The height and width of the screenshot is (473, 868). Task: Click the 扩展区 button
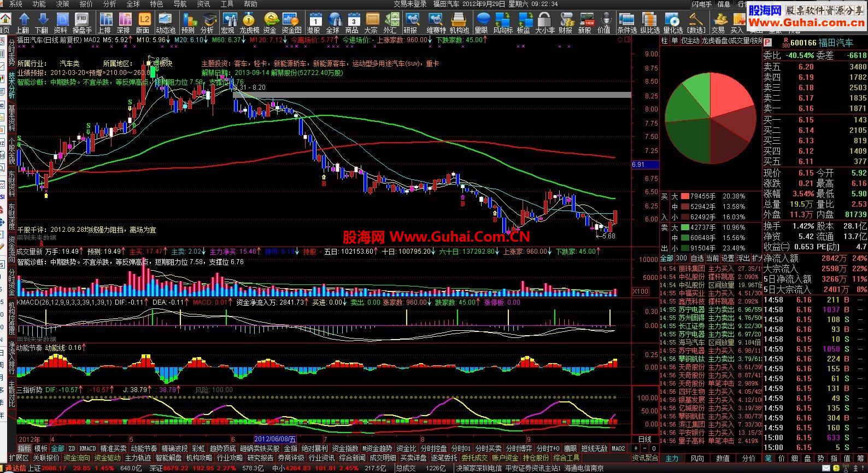coord(19,458)
